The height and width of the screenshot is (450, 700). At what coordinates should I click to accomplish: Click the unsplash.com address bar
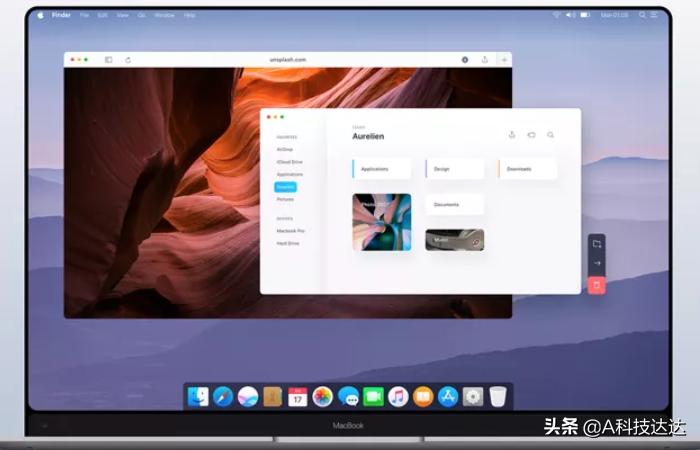[x=288, y=59]
